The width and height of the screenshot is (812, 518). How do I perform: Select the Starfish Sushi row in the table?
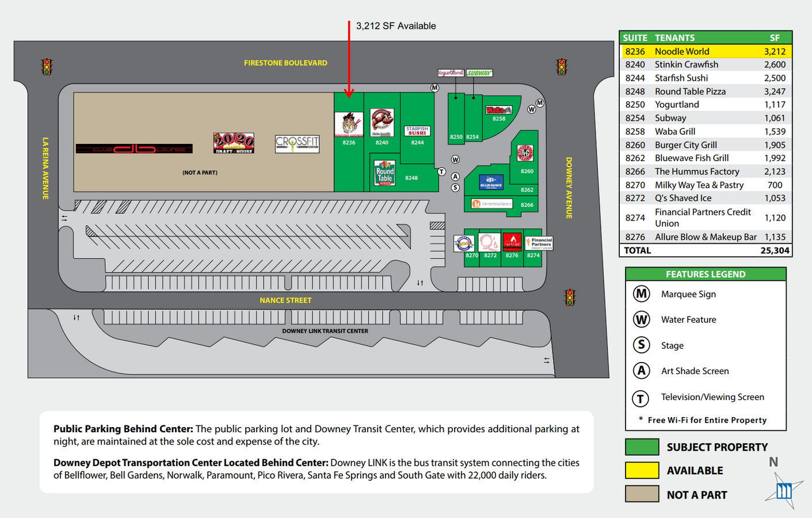(706, 78)
